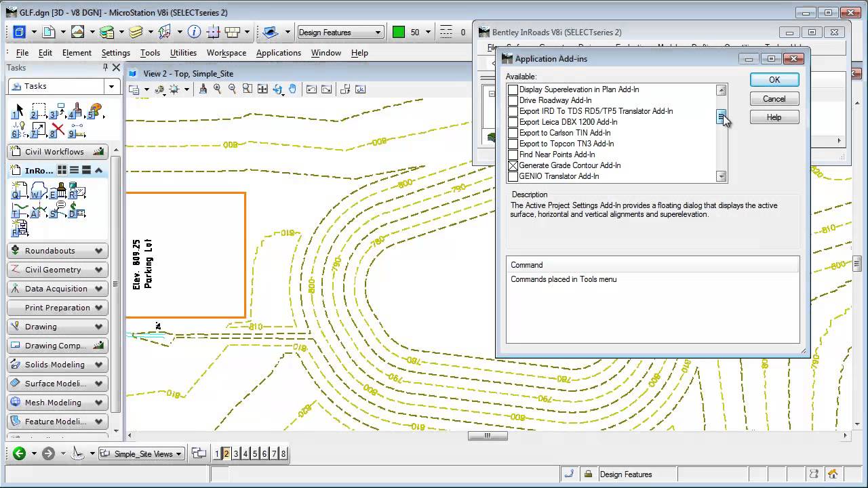Expand the Solids Modeling task group
Screen dimensions: 868x488
click(99, 365)
